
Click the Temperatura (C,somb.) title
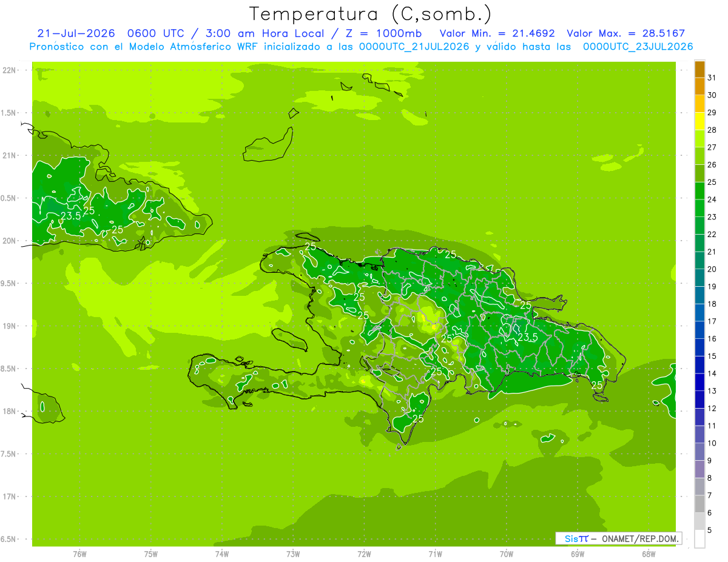pos(370,14)
